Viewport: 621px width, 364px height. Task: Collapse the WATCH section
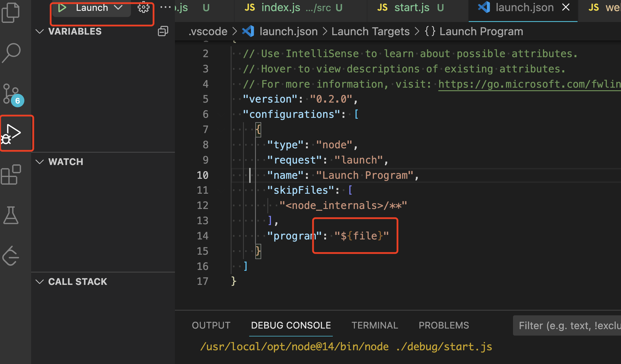click(x=40, y=162)
